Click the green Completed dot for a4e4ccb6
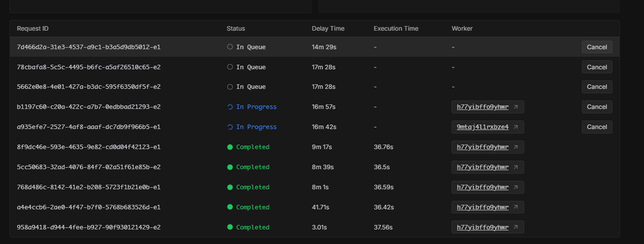This screenshot has width=644, height=244. 230,207
